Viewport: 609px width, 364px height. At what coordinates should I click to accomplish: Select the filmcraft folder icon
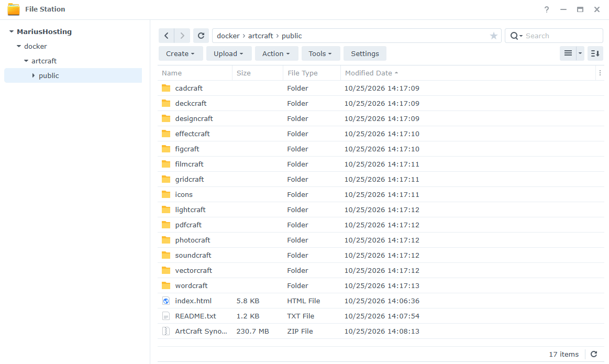tap(166, 164)
